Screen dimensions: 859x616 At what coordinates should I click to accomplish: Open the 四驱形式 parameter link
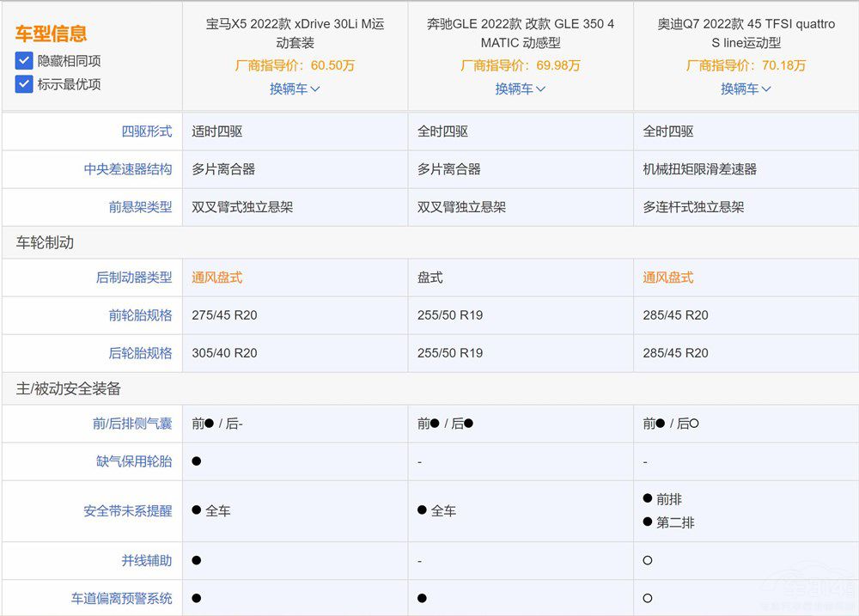pos(148,131)
